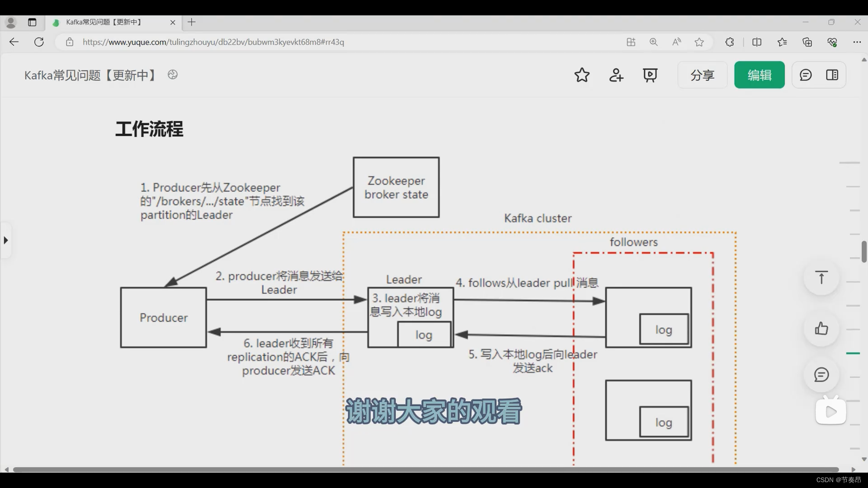Click the 工作流程 heading
This screenshot has height=488, width=868.
tap(149, 129)
